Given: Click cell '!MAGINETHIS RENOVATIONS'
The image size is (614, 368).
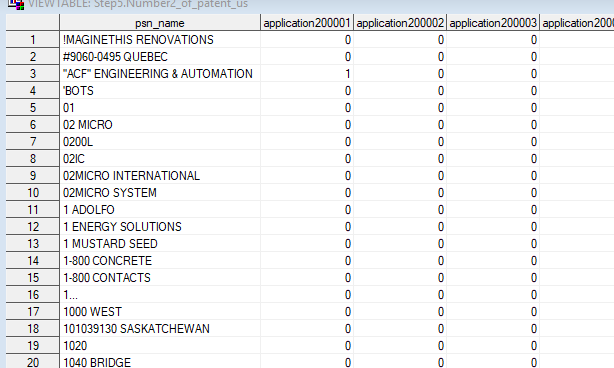Looking at the screenshot, I should point(160,40).
